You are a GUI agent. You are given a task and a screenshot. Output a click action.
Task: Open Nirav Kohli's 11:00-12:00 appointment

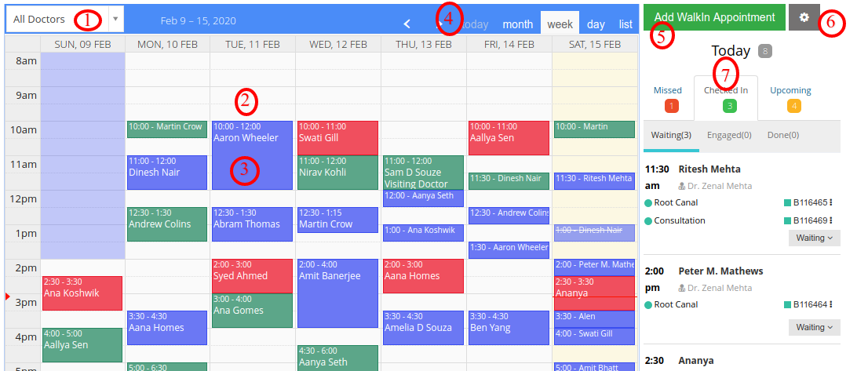337,173
